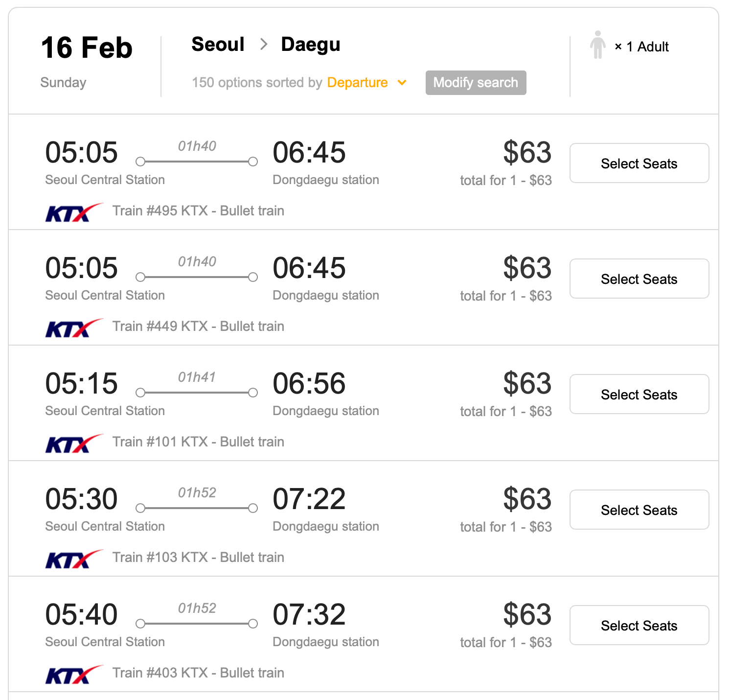Viewport: 731px width, 700px height.
Task: Click the 01h52 route line of Train #103
Action: pos(197,508)
